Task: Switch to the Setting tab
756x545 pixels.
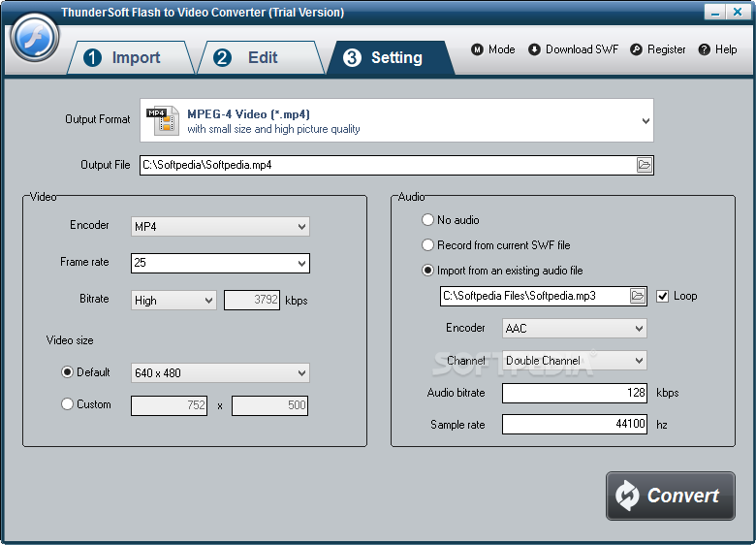Action: [391, 57]
